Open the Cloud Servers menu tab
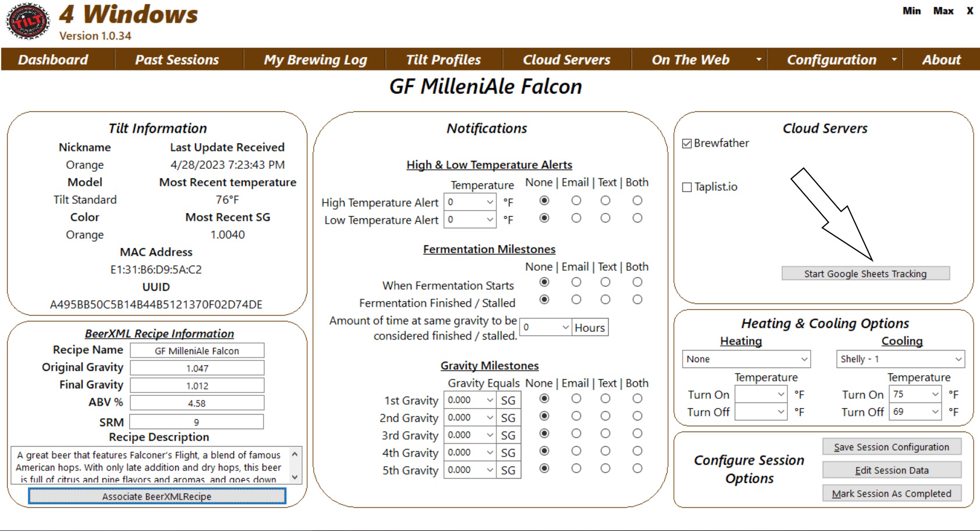The width and height of the screenshot is (980, 531). pyautogui.click(x=566, y=59)
